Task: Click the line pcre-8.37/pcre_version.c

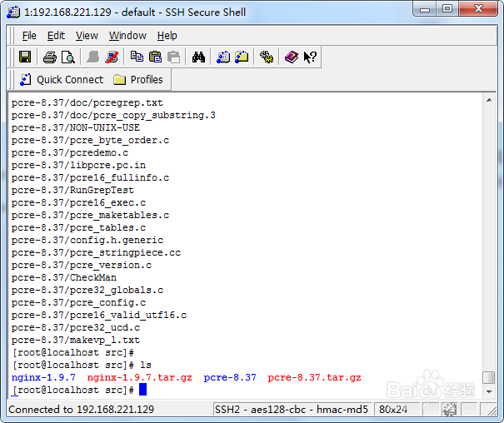Action: point(82,266)
